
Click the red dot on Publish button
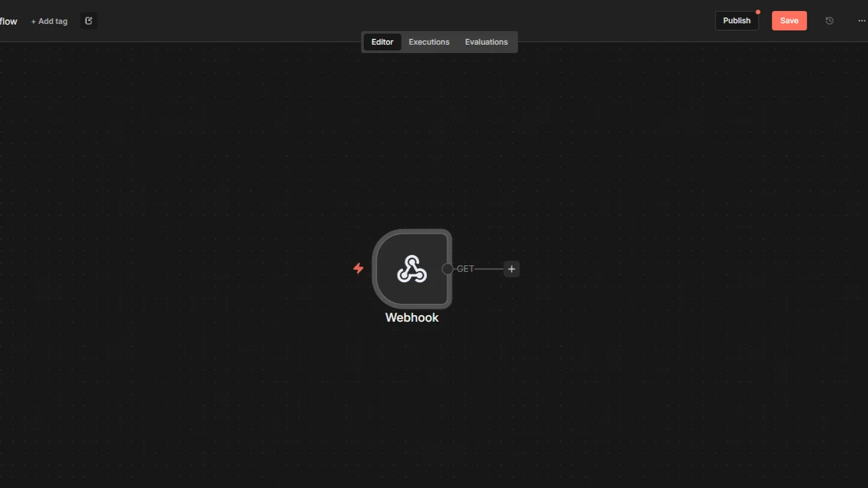pyautogui.click(x=758, y=12)
